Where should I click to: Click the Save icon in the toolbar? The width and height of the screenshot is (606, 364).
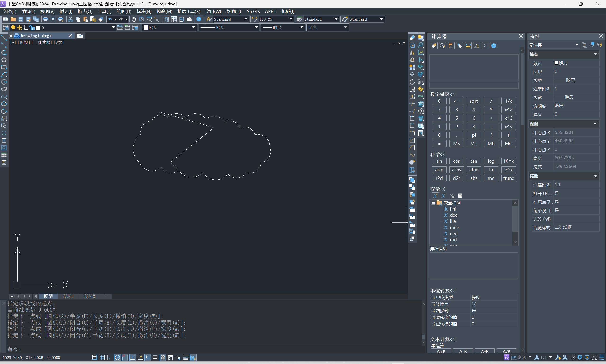point(21,19)
